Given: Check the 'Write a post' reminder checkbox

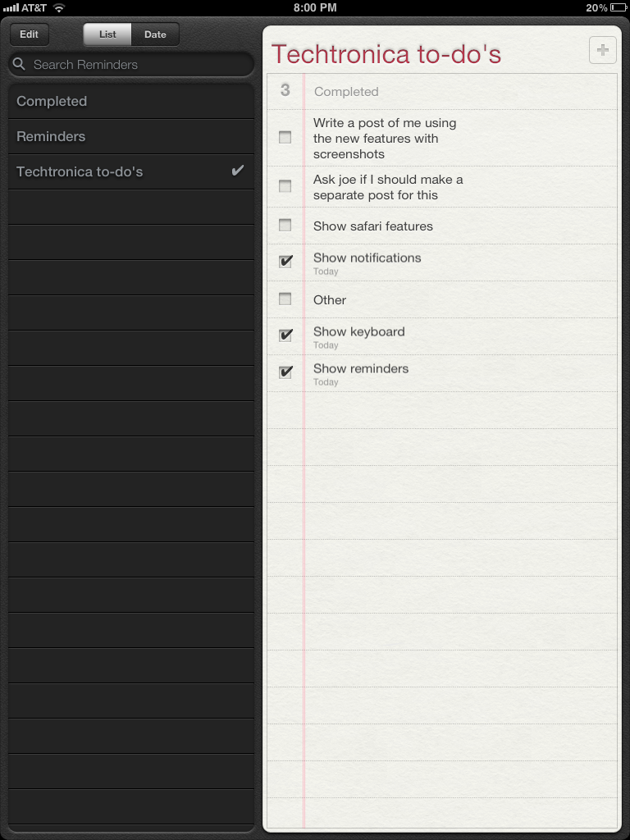Looking at the screenshot, I should pyautogui.click(x=285, y=138).
